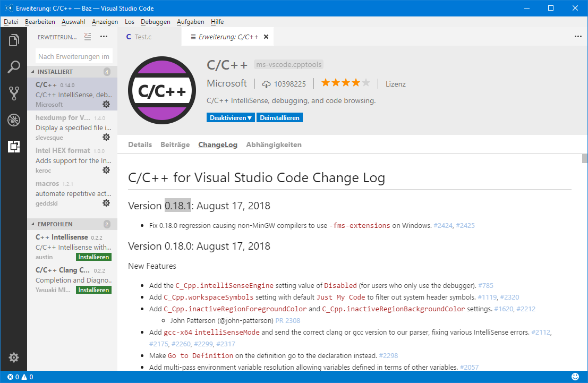Open the Lizenz link for the extension

396,83
